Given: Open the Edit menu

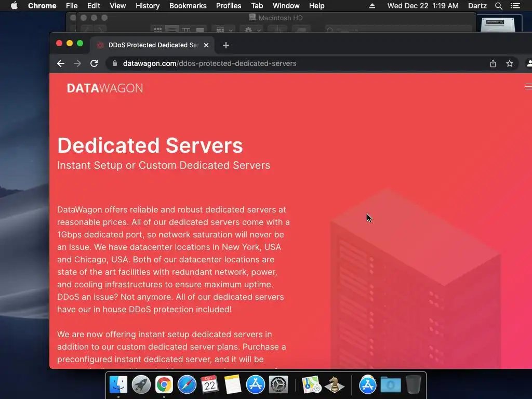Looking at the screenshot, I should click(94, 6).
